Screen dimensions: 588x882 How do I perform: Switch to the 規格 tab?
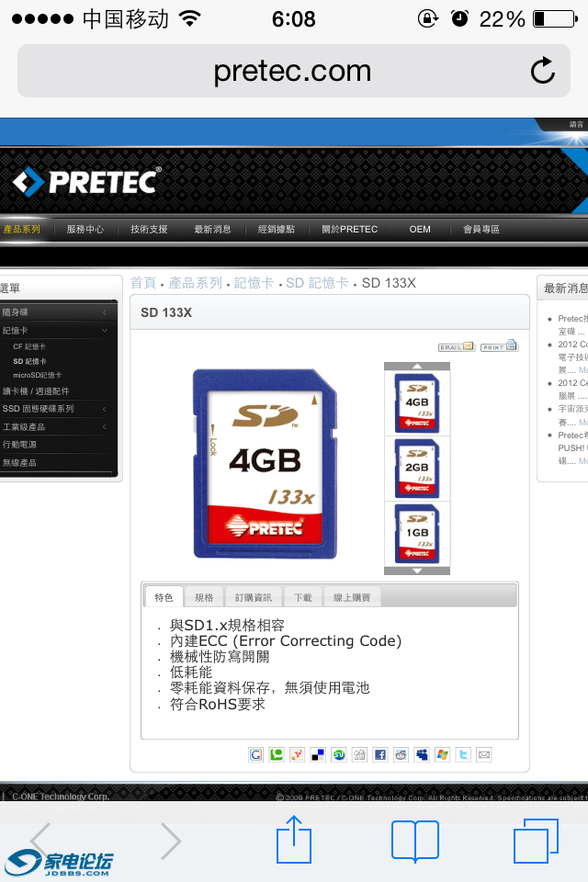tap(204, 597)
